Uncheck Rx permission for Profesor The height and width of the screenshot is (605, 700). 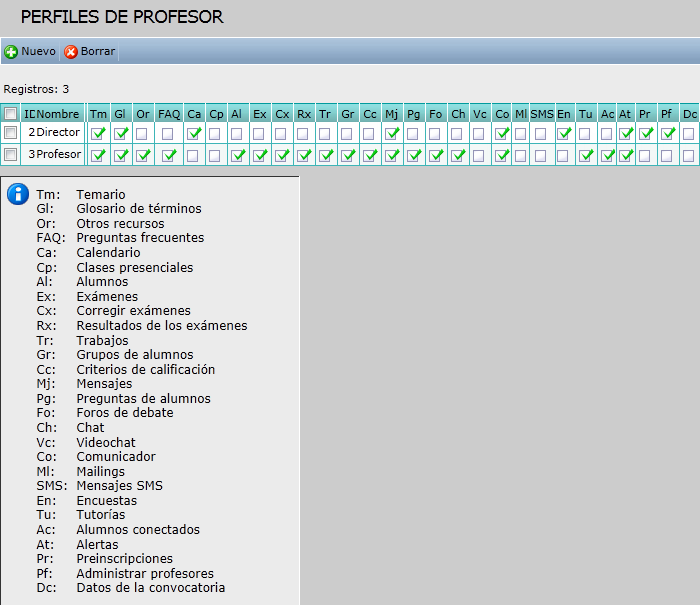tap(304, 155)
